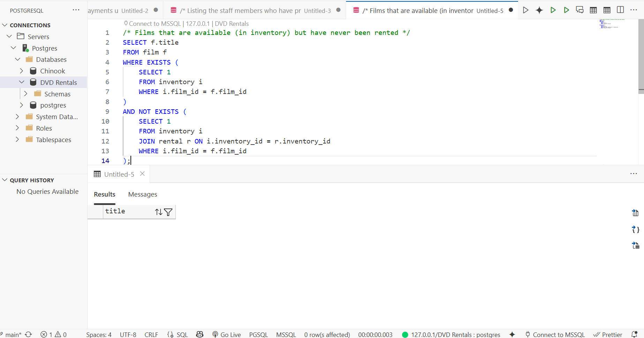Open the PostgreSQL panel ellipsis menu
Image resolution: width=644 pixels, height=338 pixels.
click(76, 10)
